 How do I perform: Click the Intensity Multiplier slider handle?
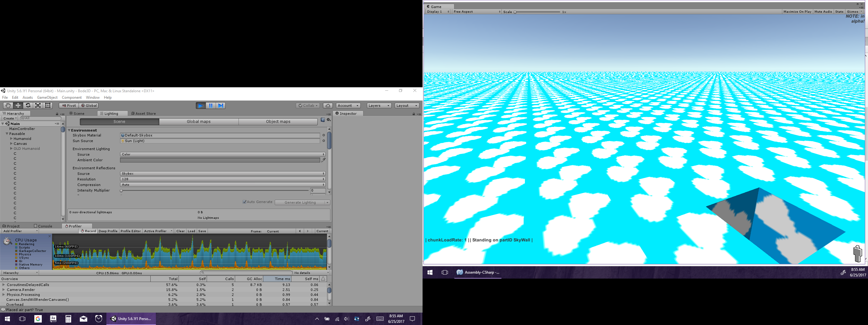tap(121, 191)
